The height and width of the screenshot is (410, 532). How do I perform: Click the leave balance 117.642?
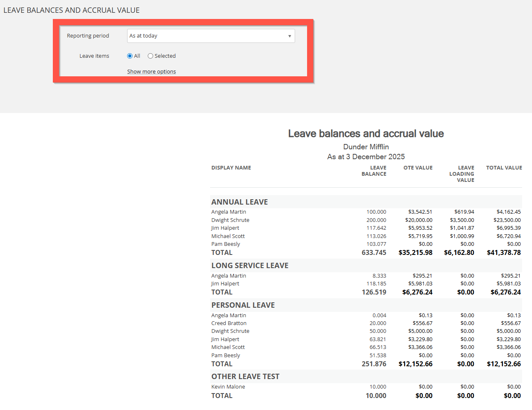(376, 228)
